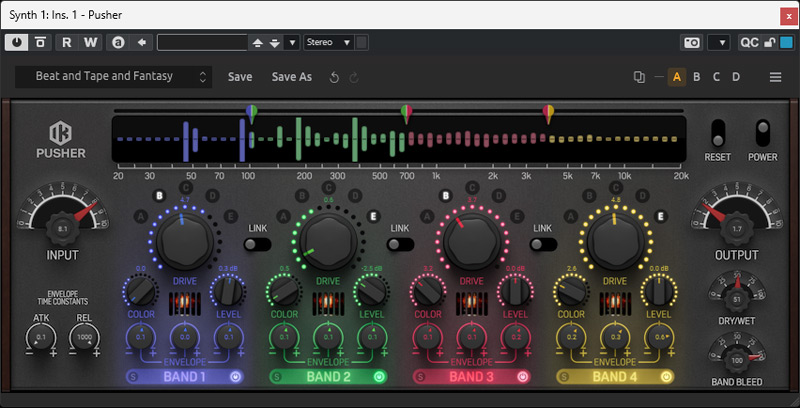Viewport: 800px width, 408px height.
Task: Load next preset with up arrow
Action: pyautogui.click(x=258, y=43)
